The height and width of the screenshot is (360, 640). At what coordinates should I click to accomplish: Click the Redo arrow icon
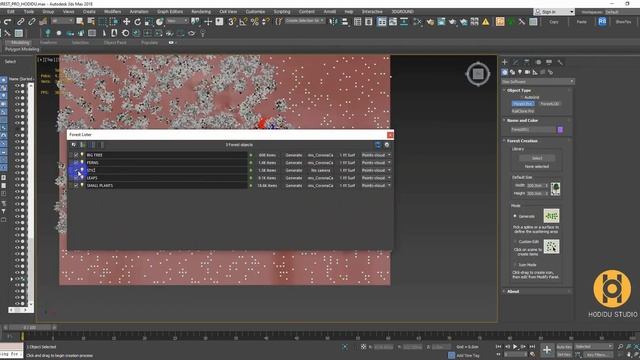7,22
